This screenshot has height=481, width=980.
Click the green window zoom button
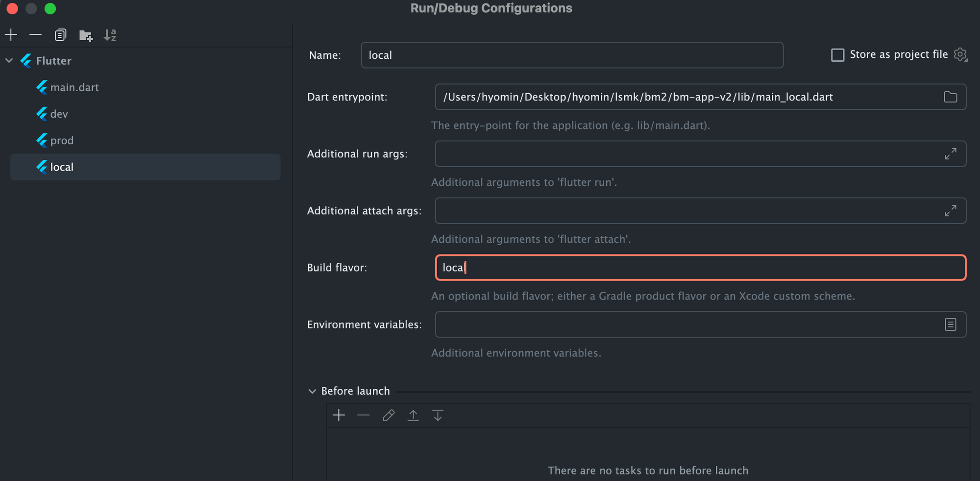click(x=50, y=8)
